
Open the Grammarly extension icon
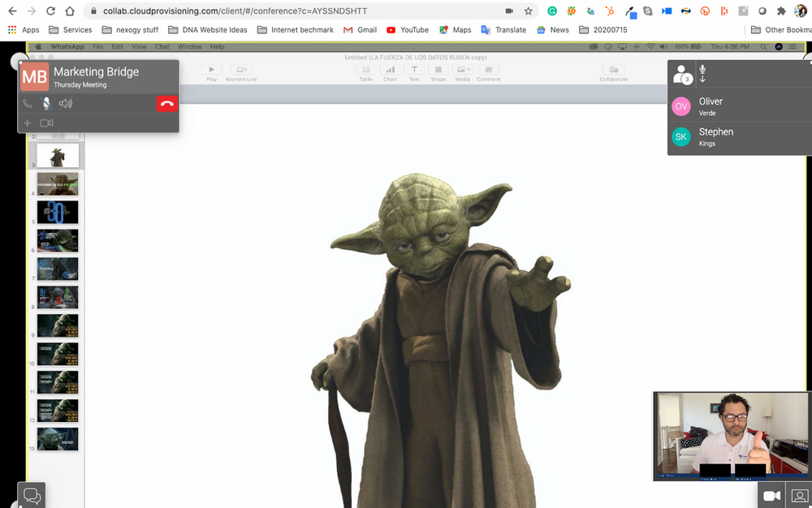(552, 11)
